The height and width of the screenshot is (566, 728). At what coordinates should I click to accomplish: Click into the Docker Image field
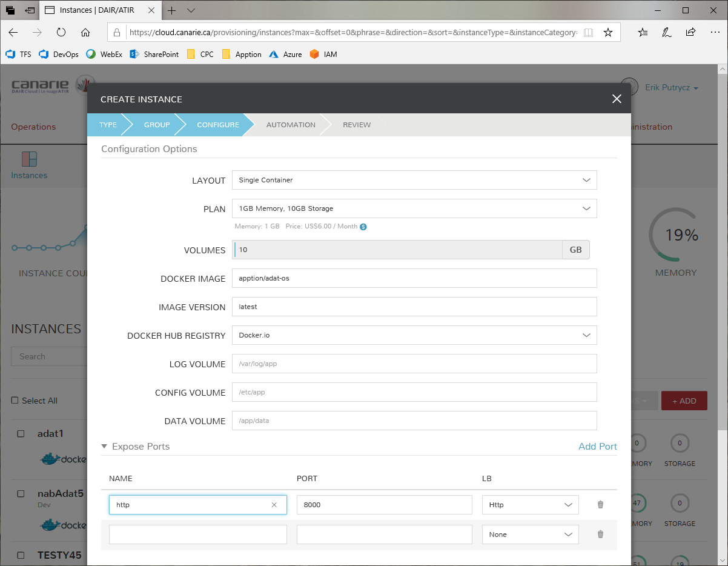click(414, 278)
